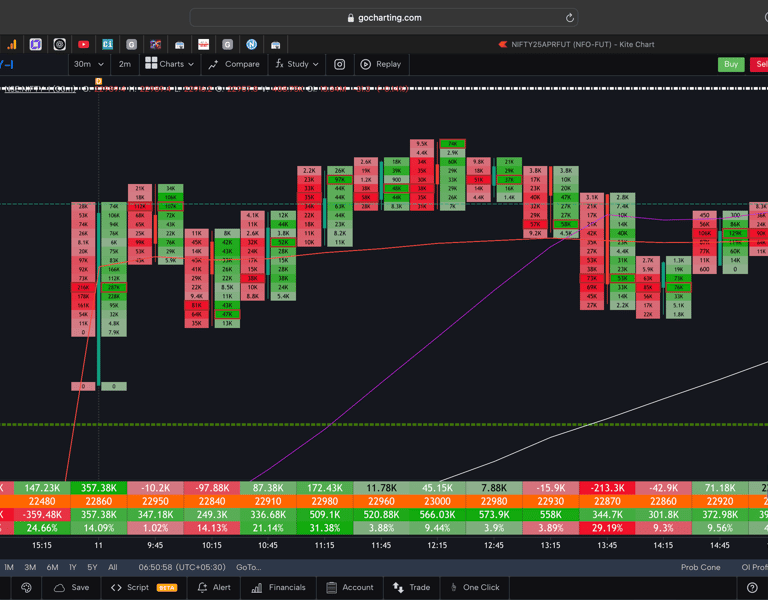Click the Financials bar chart icon
Screen dimensions: 768x600
click(x=257, y=588)
